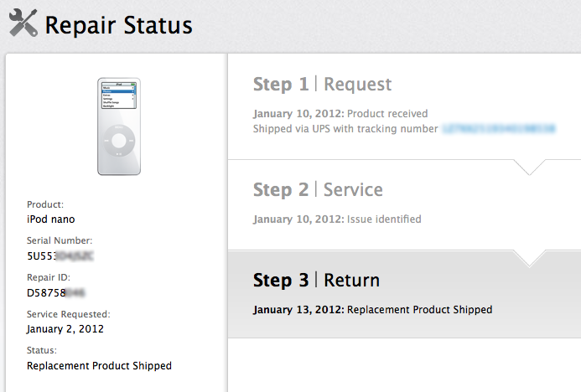
Task: Click the notch arrow below the Step 1 section
Action: pos(527,168)
